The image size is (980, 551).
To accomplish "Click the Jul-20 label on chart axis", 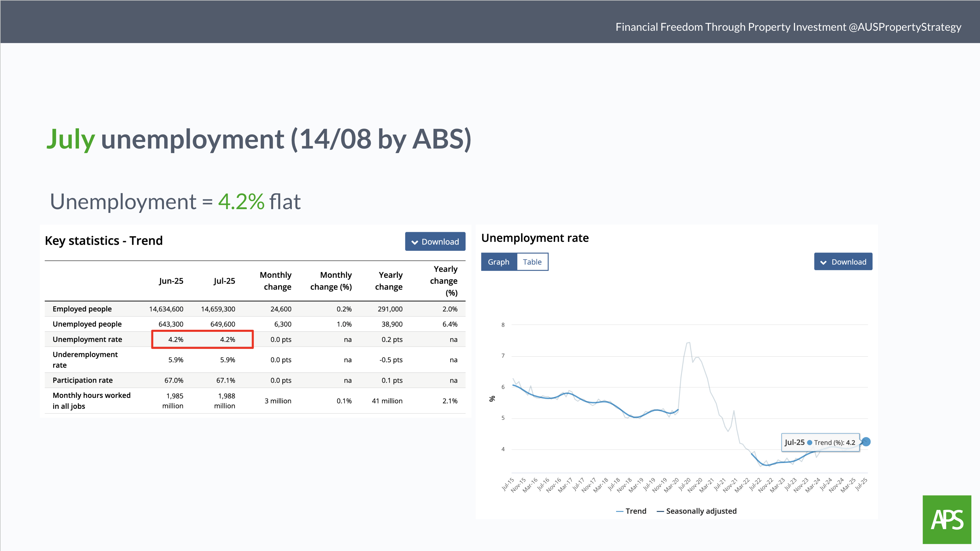I will tap(684, 484).
